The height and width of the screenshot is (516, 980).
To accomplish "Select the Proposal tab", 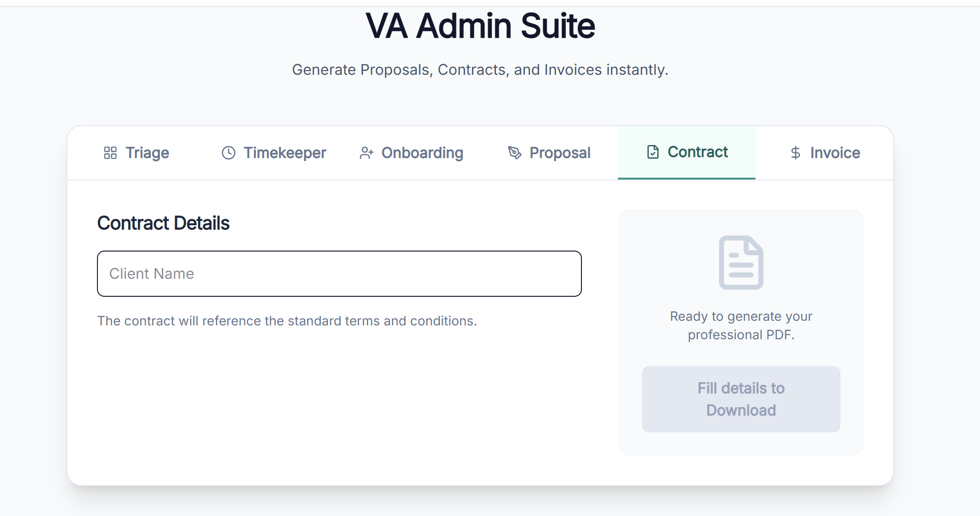I will (x=560, y=153).
